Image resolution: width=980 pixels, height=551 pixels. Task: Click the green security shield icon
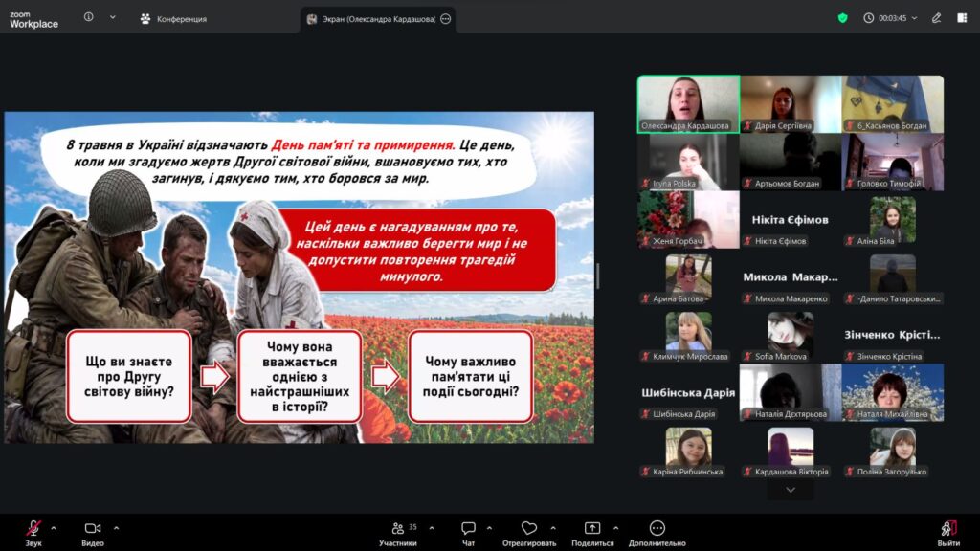click(x=842, y=18)
